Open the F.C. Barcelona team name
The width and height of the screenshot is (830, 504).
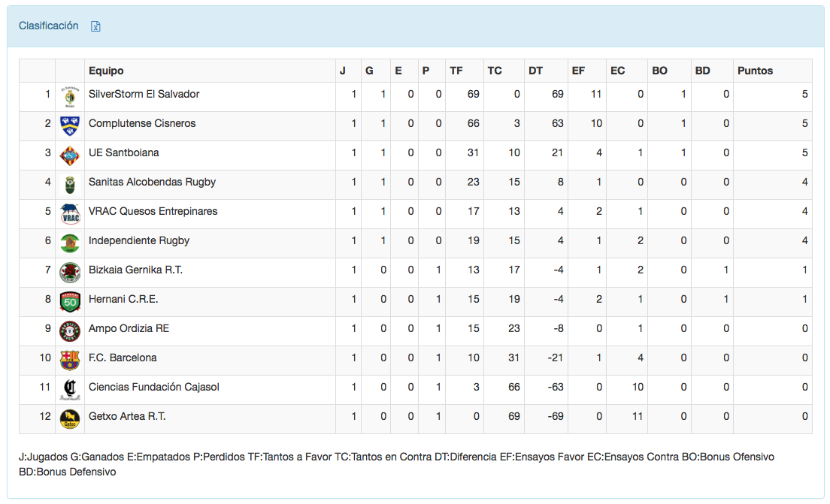[x=123, y=358]
